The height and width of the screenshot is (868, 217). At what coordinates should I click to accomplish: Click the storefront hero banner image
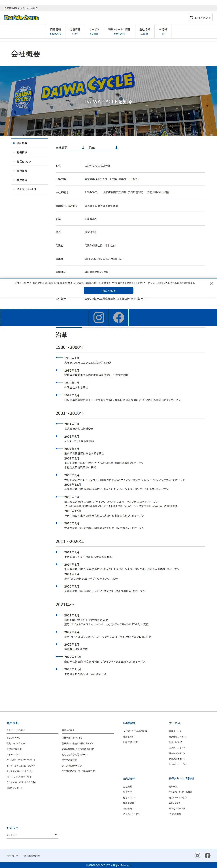pos(109,101)
